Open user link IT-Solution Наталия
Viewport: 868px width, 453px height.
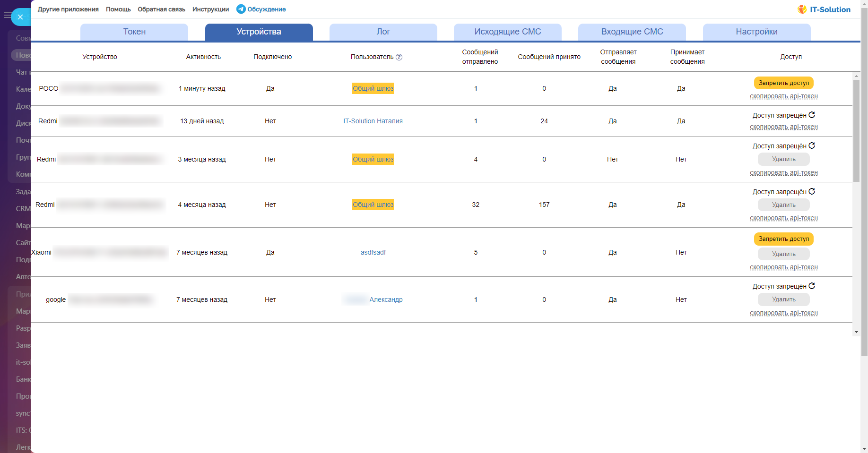pyautogui.click(x=373, y=121)
